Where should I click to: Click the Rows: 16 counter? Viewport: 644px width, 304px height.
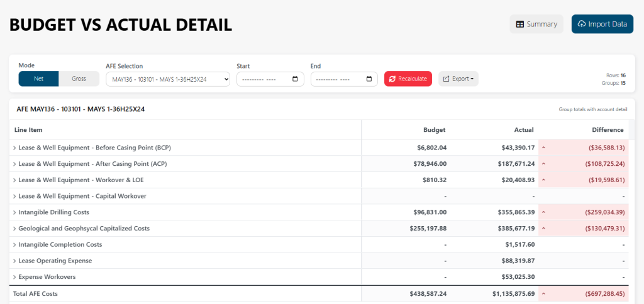pos(616,75)
